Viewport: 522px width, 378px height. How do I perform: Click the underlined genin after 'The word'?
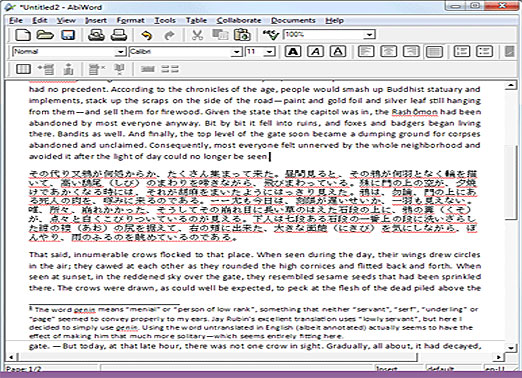click(84, 310)
